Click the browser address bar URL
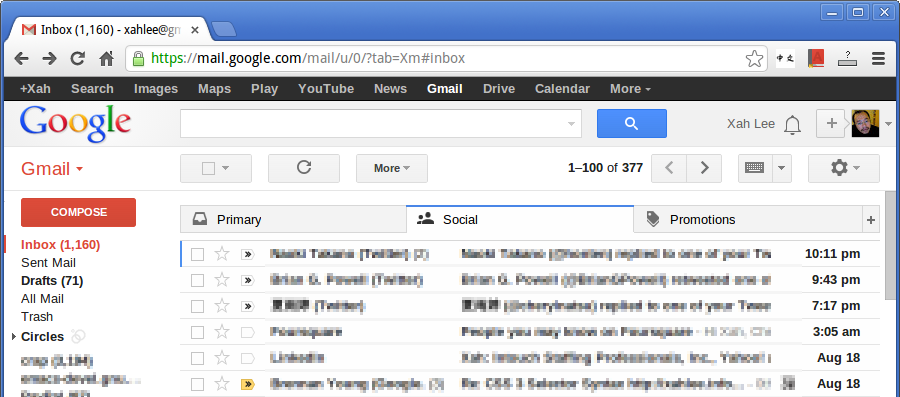 pos(308,58)
